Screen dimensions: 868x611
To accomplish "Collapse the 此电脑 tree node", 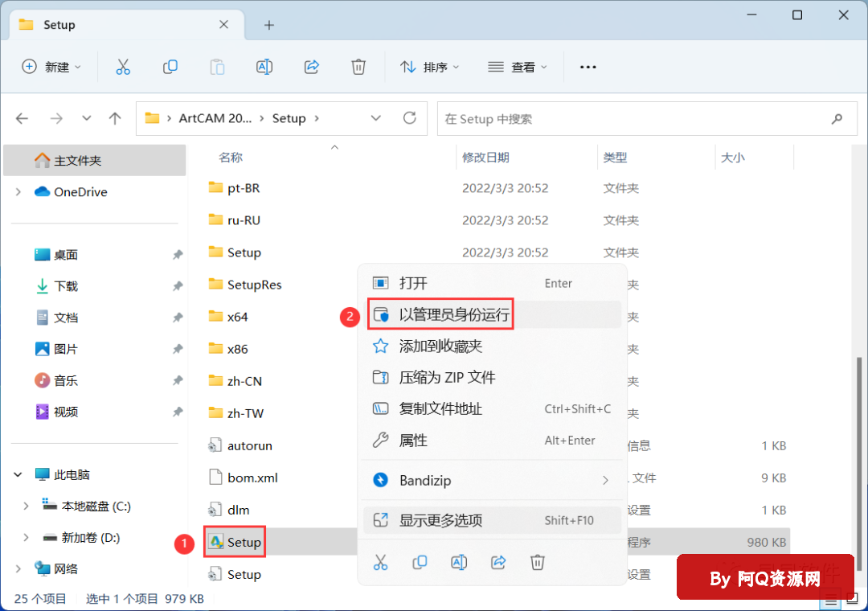I will tap(18, 474).
